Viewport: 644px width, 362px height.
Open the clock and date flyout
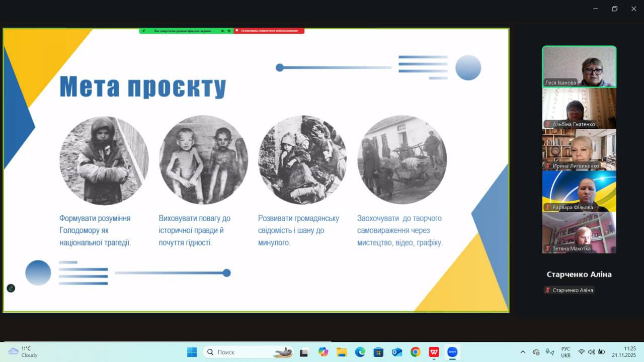[624, 352]
